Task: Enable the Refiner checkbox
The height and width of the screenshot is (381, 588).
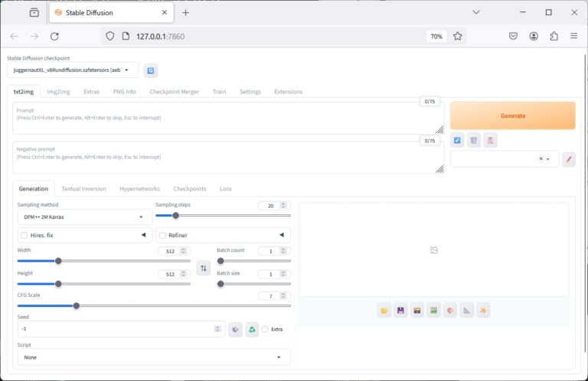Action: point(162,236)
